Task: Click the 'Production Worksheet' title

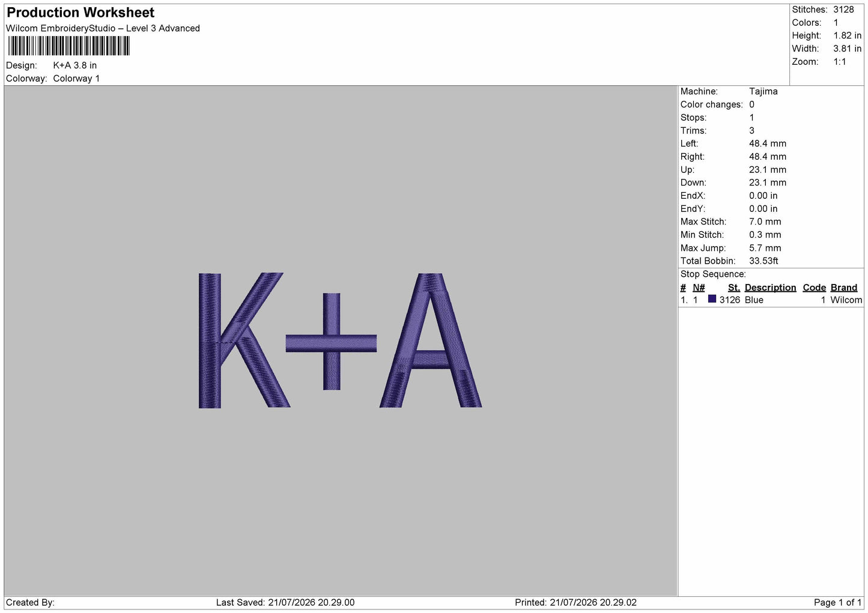Action: 80,13
